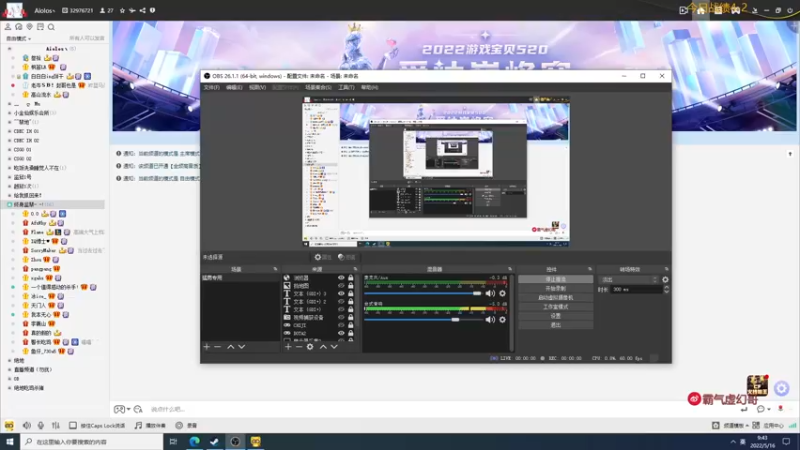The width and height of the screenshot is (800, 450).
Task: Mute the 台式音频 speaker icon
Action: (490, 319)
